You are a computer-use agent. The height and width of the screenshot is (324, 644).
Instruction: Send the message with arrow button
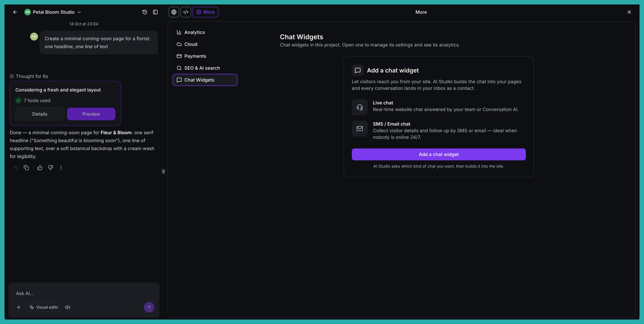[149, 307]
